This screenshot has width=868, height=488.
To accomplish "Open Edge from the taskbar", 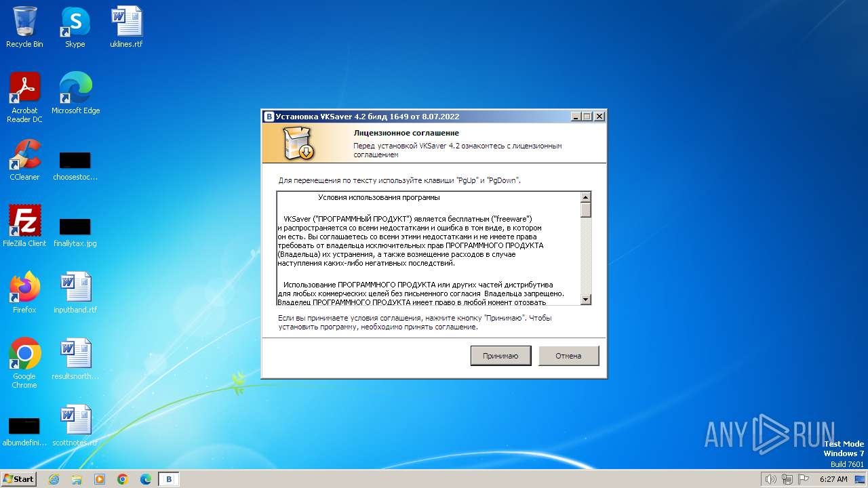I will (x=146, y=479).
